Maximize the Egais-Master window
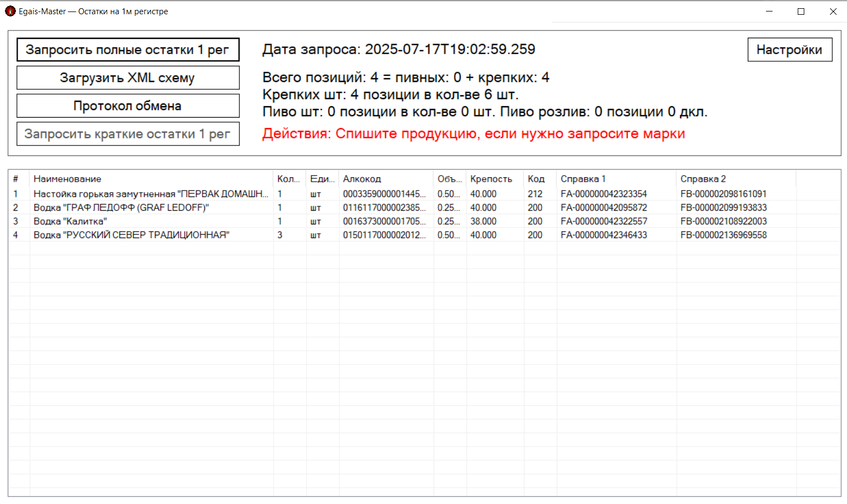The image size is (847, 504). [x=801, y=11]
